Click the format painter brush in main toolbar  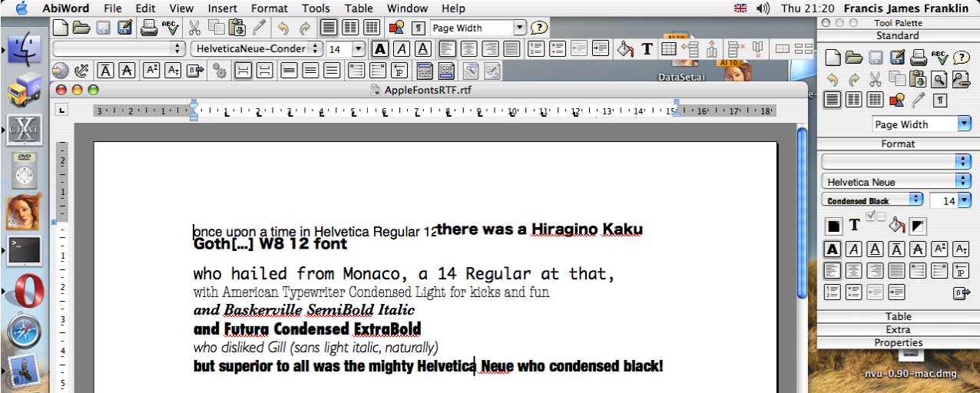point(258,28)
